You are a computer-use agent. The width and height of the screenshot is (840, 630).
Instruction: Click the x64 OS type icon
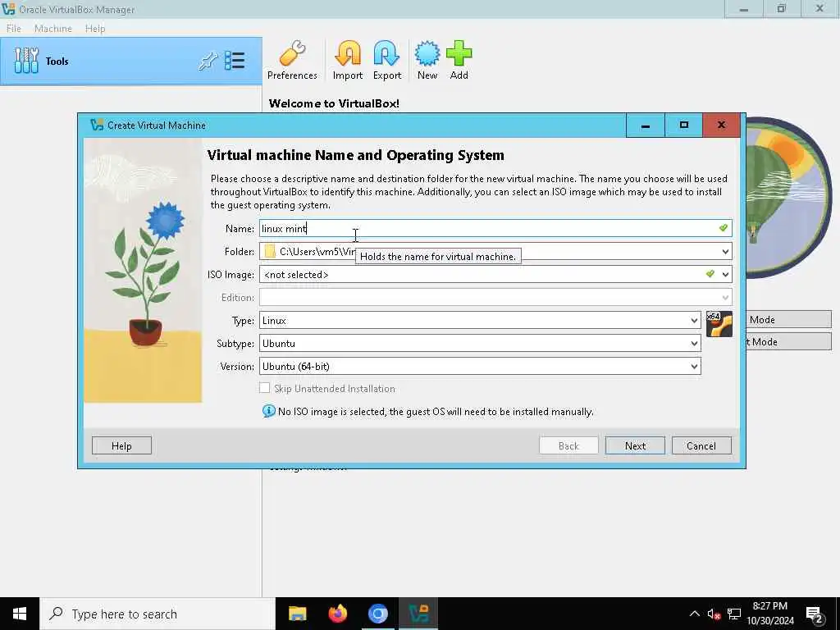pos(719,323)
